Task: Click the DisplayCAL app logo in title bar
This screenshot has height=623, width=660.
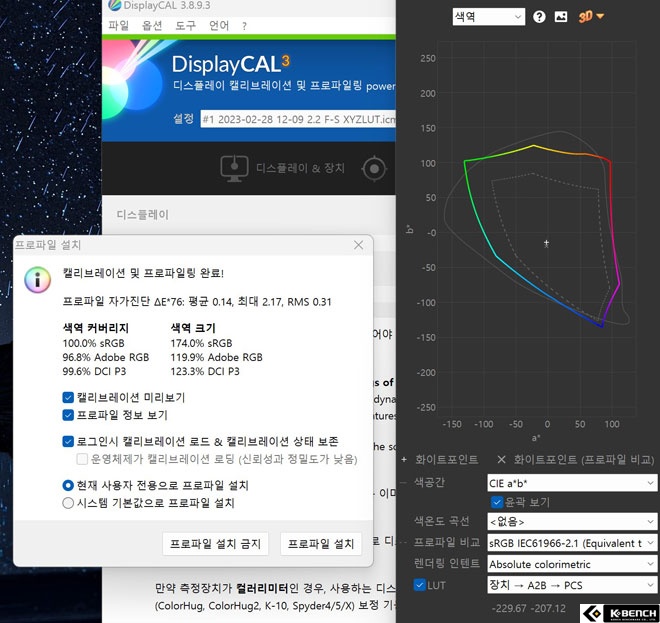Action: pos(114,5)
